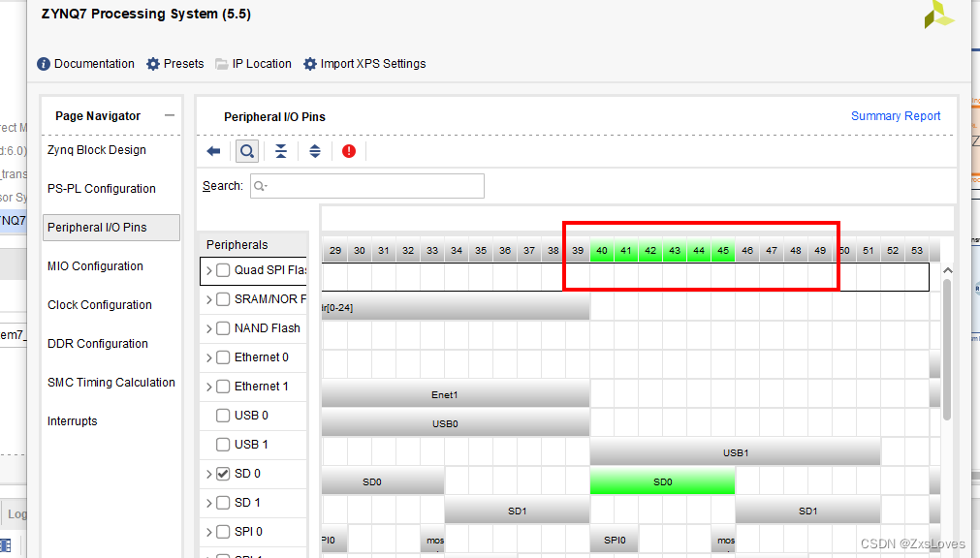980x558 pixels.
Task: Click the Enet1 pin mapping block
Action: [x=456, y=394]
